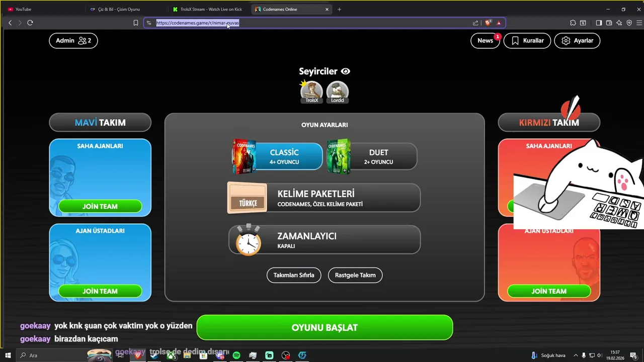Click the Mavi Takım header

coord(100,122)
